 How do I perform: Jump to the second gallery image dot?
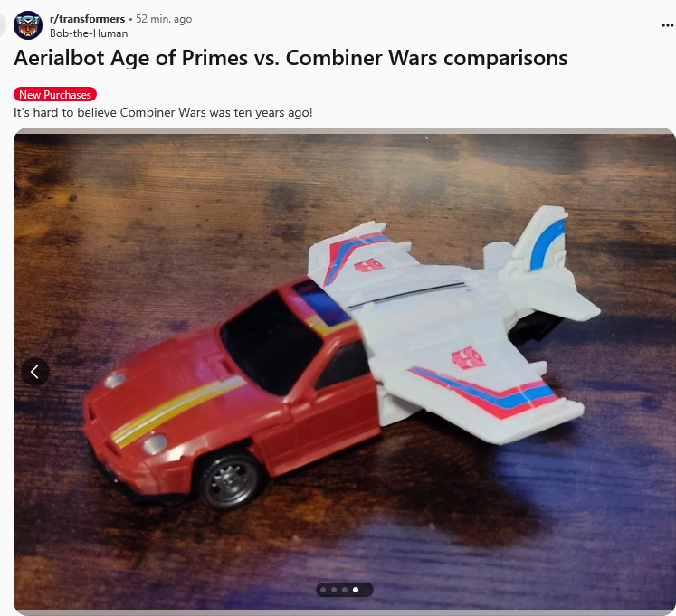coord(334,590)
